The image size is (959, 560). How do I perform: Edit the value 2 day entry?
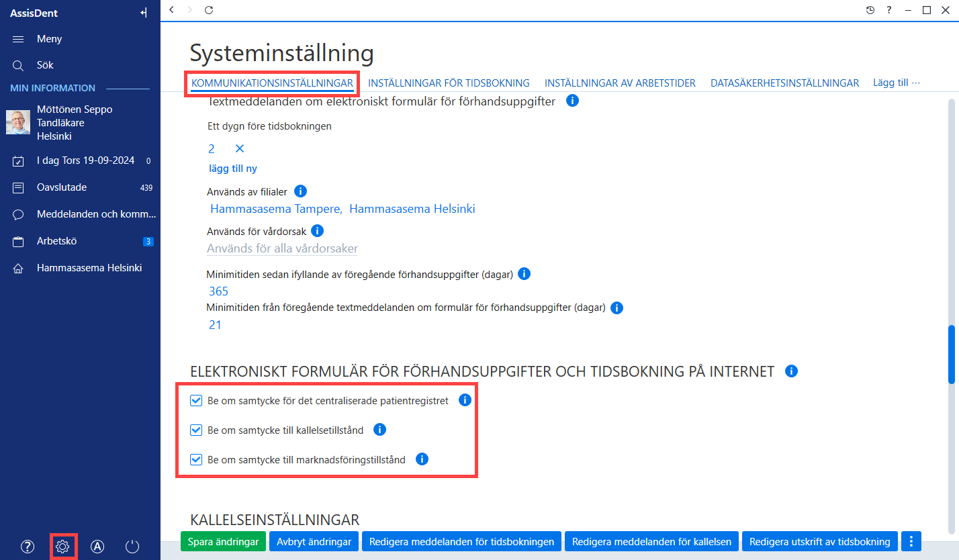coord(212,148)
